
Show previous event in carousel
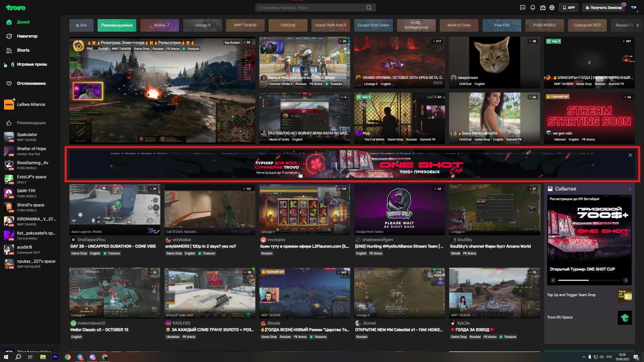pos(553,281)
